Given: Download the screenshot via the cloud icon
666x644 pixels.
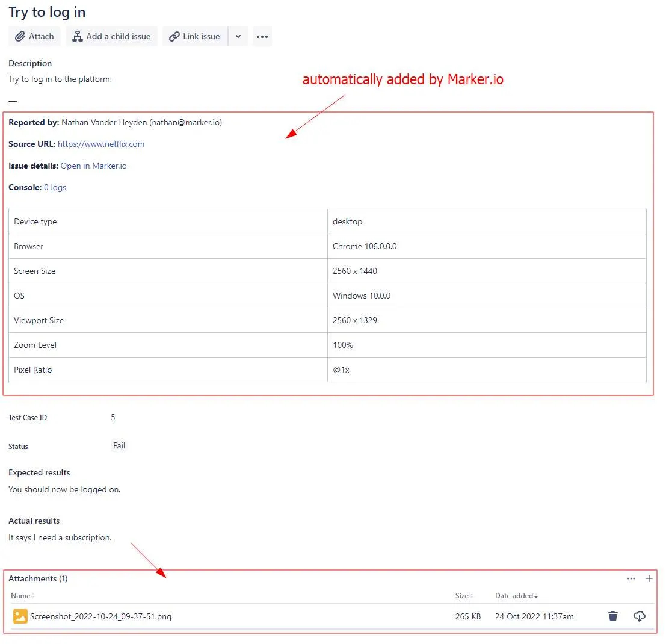Looking at the screenshot, I should [x=639, y=616].
